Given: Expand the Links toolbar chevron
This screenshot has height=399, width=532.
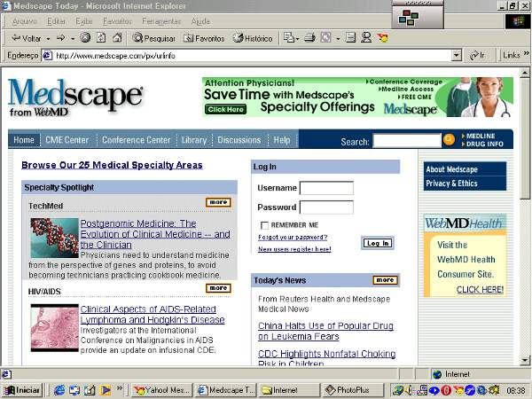Looking at the screenshot, I should click(x=526, y=53).
